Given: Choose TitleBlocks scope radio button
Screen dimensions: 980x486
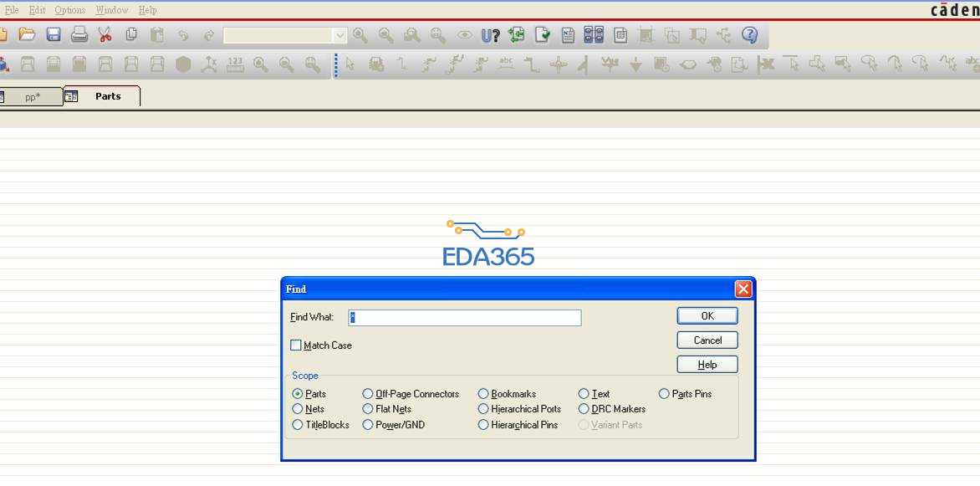Looking at the screenshot, I should [298, 425].
